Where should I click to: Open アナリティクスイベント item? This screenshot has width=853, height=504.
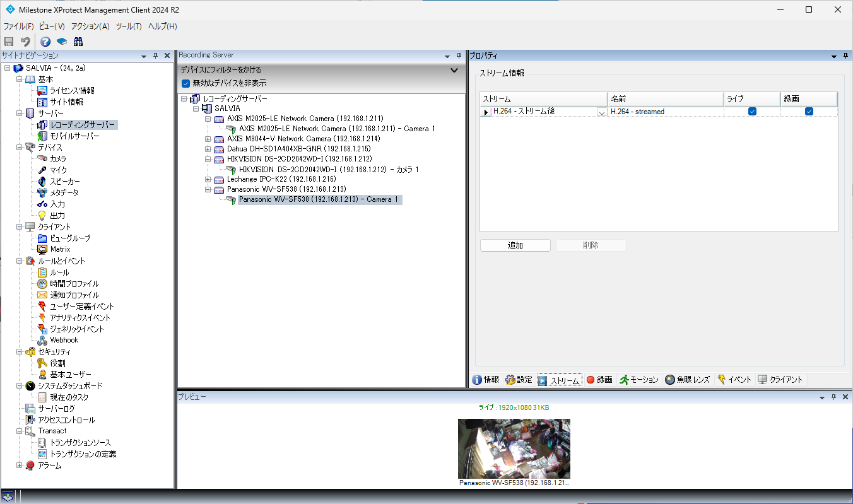coord(80,318)
